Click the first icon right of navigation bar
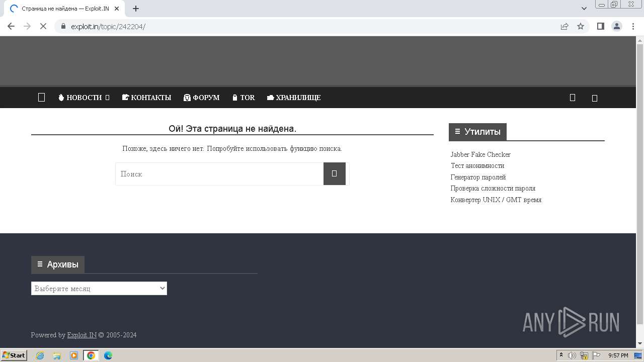 click(572, 98)
